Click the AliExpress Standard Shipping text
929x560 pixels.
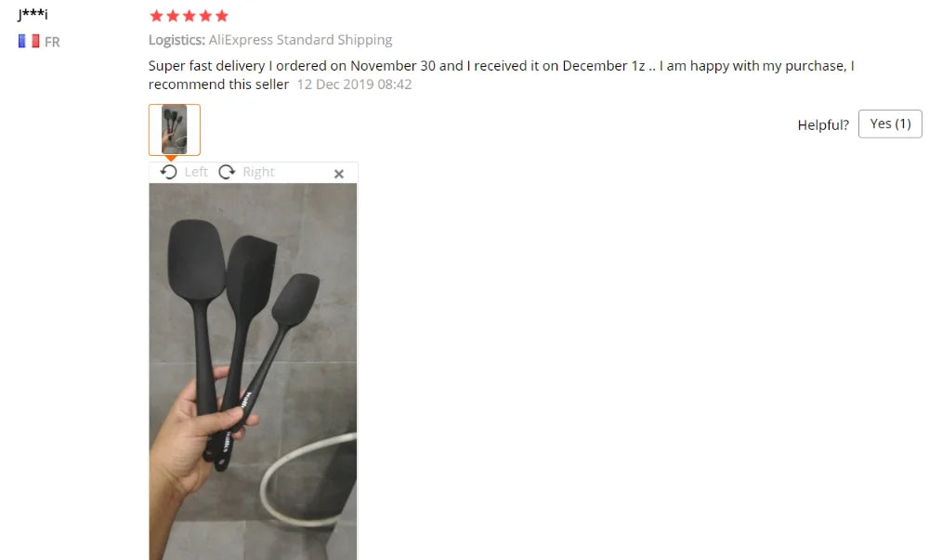[x=300, y=40]
